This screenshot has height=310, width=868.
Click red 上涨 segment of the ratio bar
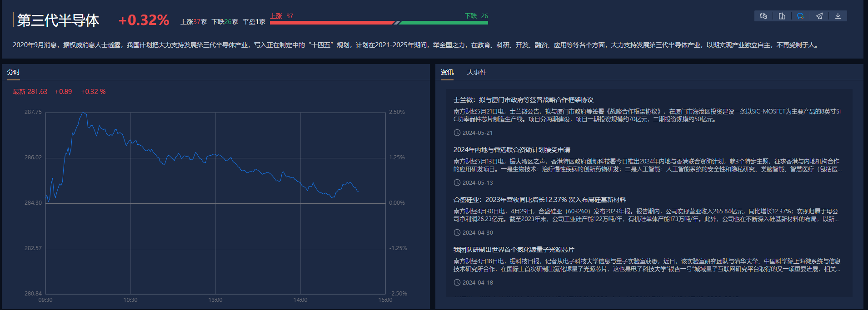pos(332,22)
